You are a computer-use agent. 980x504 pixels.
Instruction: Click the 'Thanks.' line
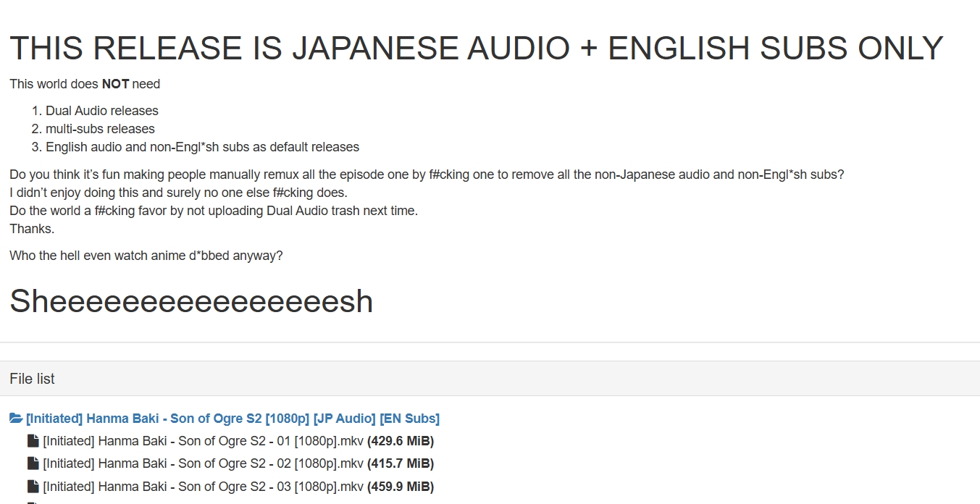click(32, 229)
